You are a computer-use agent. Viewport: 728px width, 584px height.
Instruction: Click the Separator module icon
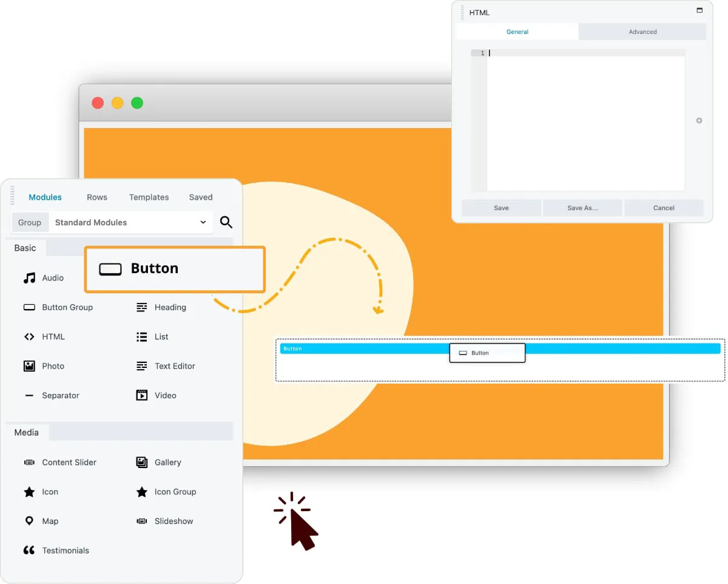pos(29,395)
